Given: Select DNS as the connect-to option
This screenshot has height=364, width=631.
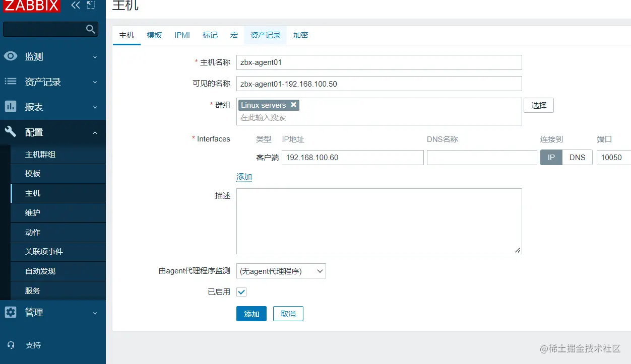Looking at the screenshot, I should 577,158.
